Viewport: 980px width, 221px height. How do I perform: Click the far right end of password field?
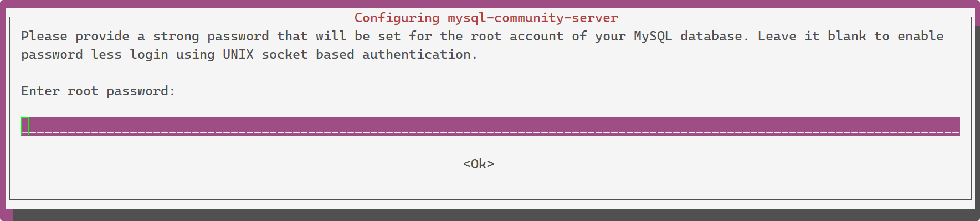[x=955, y=126]
